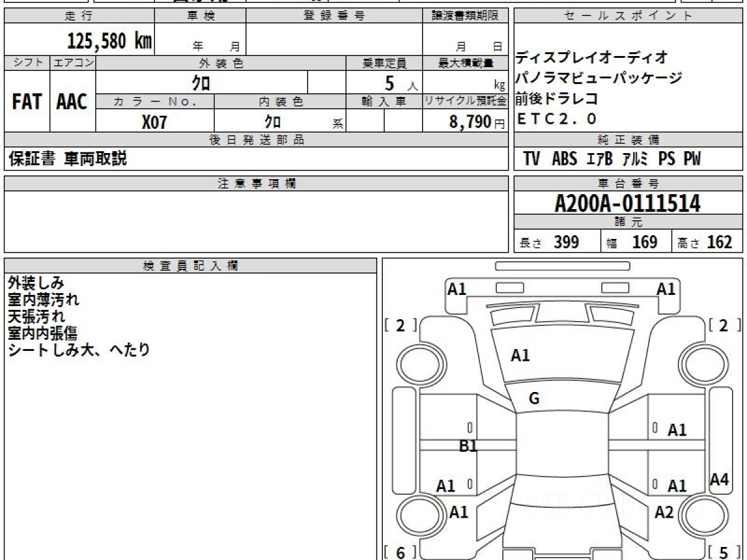Select the PW equipment label
747x560 pixels.
click(693, 159)
